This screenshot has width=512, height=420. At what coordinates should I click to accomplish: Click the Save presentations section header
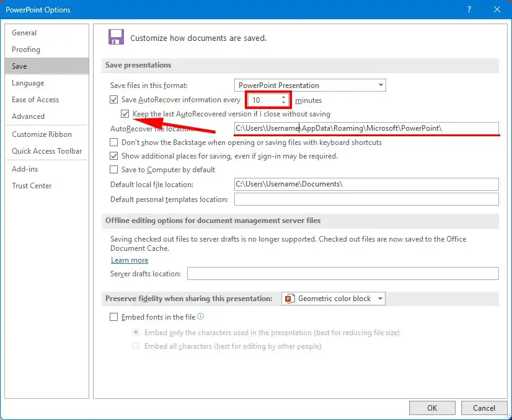point(138,65)
